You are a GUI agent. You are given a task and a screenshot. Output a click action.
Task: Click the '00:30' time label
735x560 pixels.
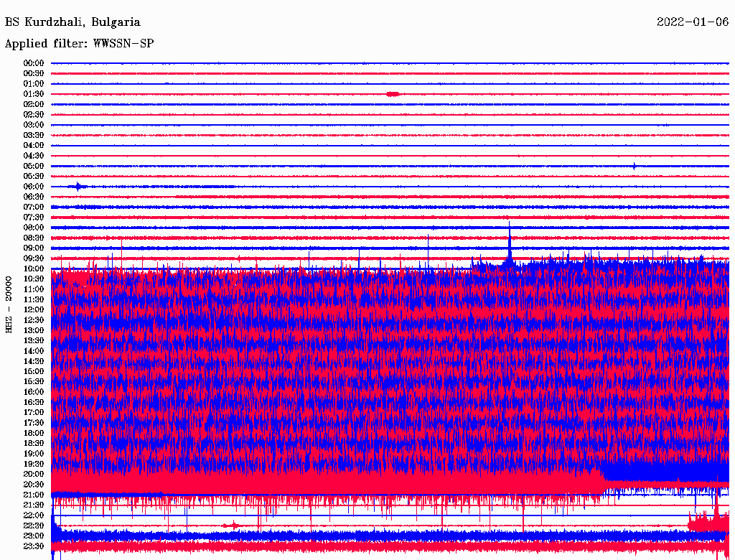pos(34,73)
